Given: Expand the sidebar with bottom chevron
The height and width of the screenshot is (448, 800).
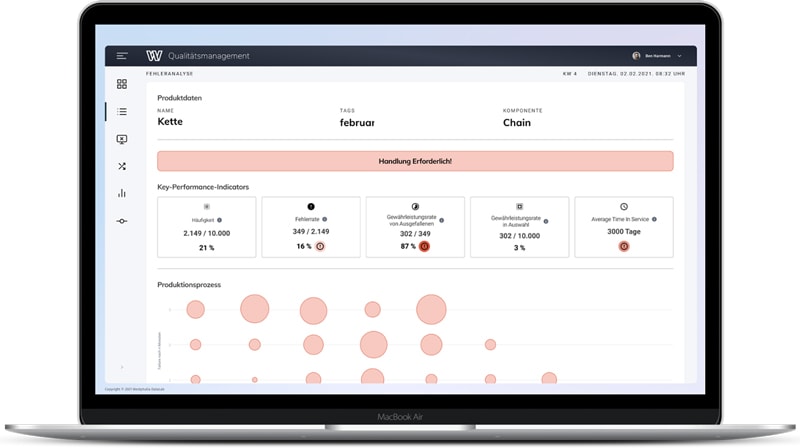Looking at the screenshot, I should coord(121,367).
